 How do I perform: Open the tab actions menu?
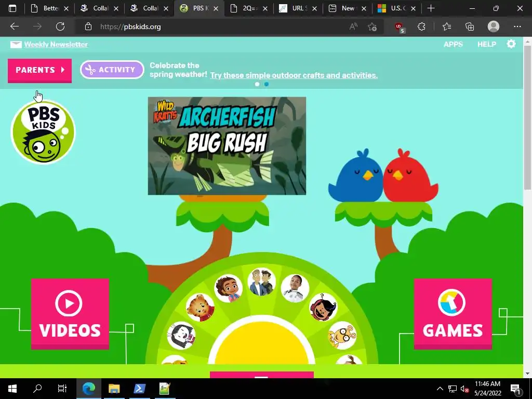[12, 8]
